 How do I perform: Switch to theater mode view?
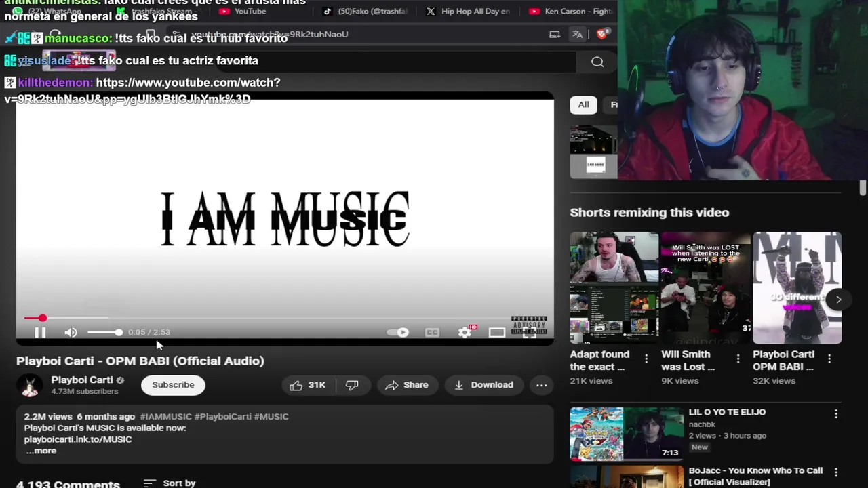click(x=497, y=332)
